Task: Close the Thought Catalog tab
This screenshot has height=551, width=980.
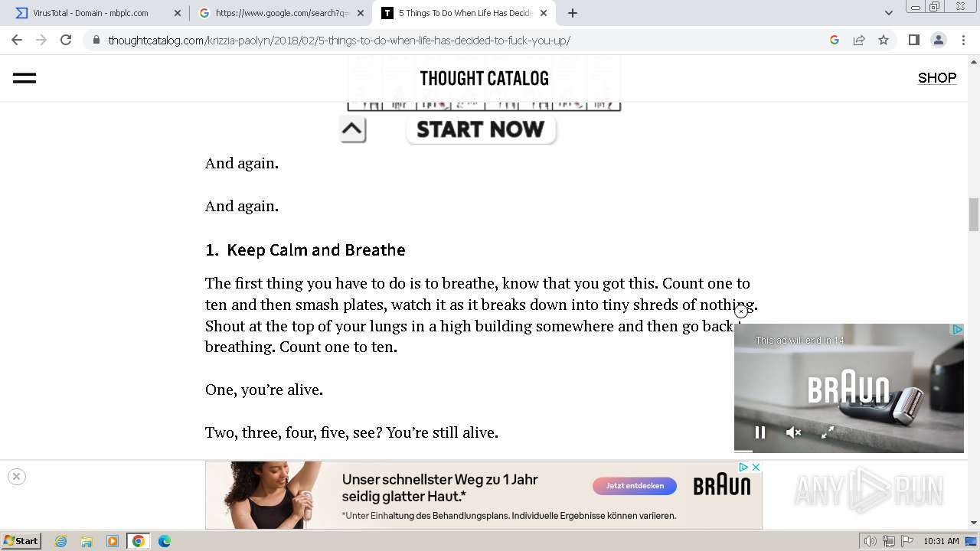Action: pos(544,13)
